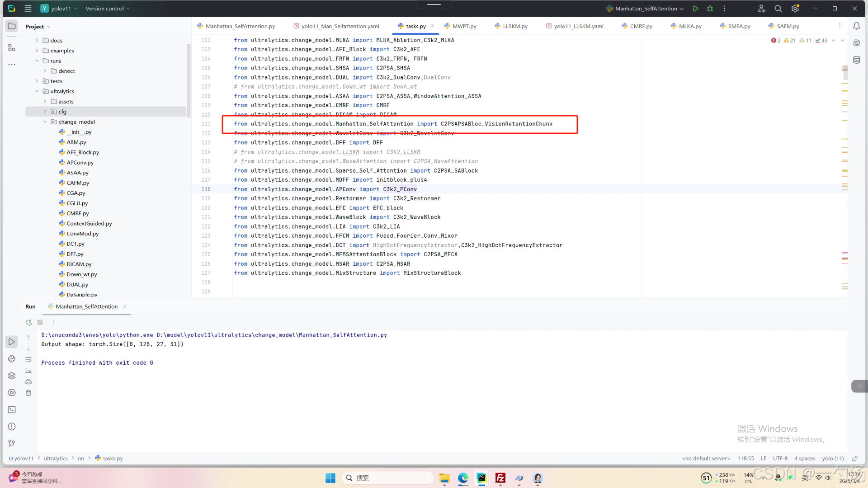Toggle soft-wrap in the Run console
The image size is (868, 488).
[x=28, y=360]
